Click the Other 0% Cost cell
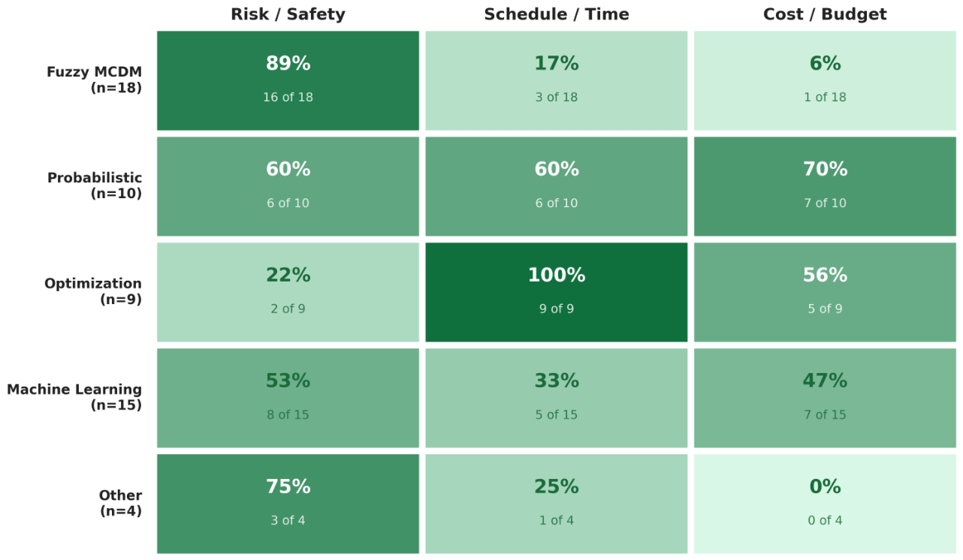Viewport: 963px width, 560px height. [x=825, y=504]
